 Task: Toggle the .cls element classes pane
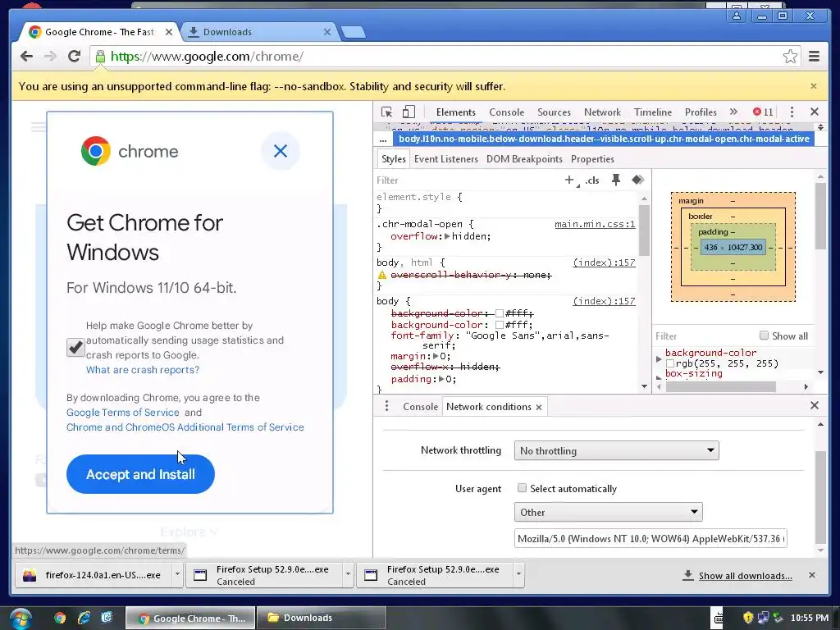pyautogui.click(x=592, y=180)
